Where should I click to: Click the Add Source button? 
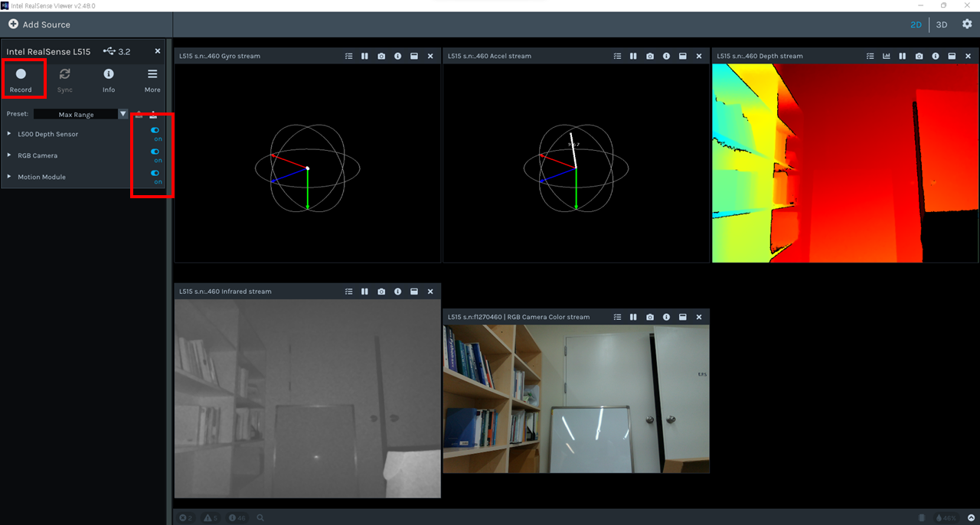39,24
